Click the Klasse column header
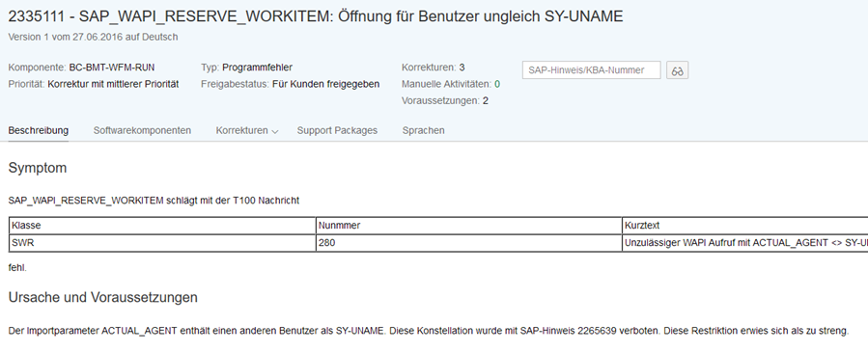 [162, 226]
